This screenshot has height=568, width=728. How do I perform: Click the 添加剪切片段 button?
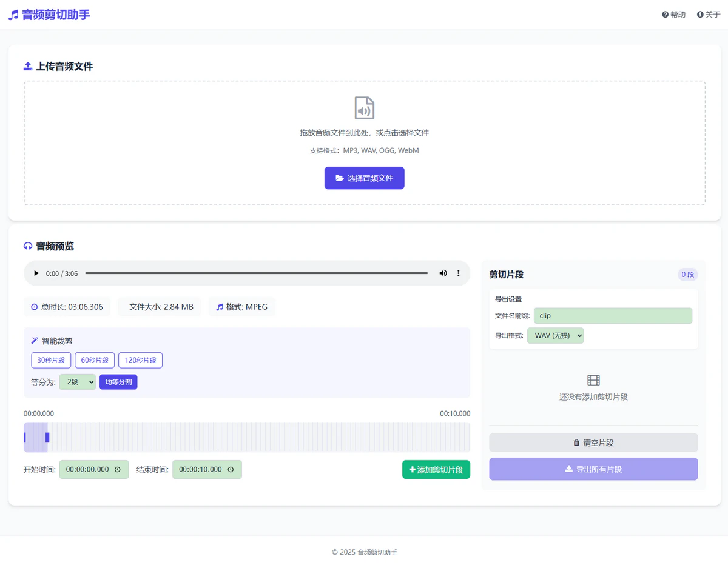(x=436, y=470)
